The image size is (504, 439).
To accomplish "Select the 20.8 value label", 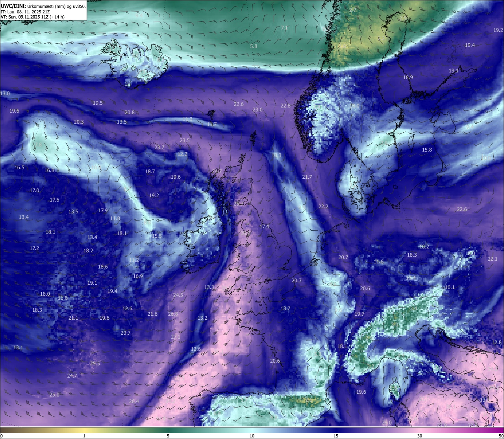I will coord(130,112).
